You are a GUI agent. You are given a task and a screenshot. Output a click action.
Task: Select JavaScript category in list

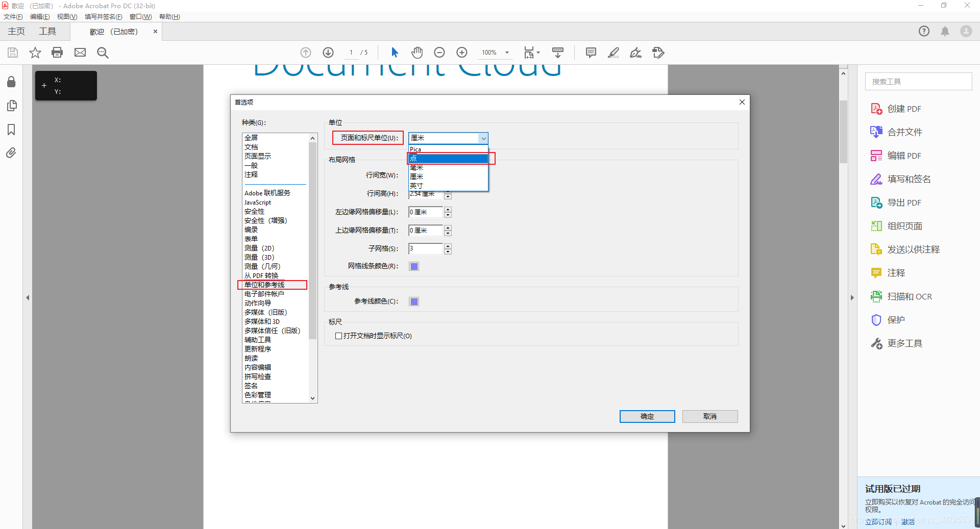tap(258, 202)
